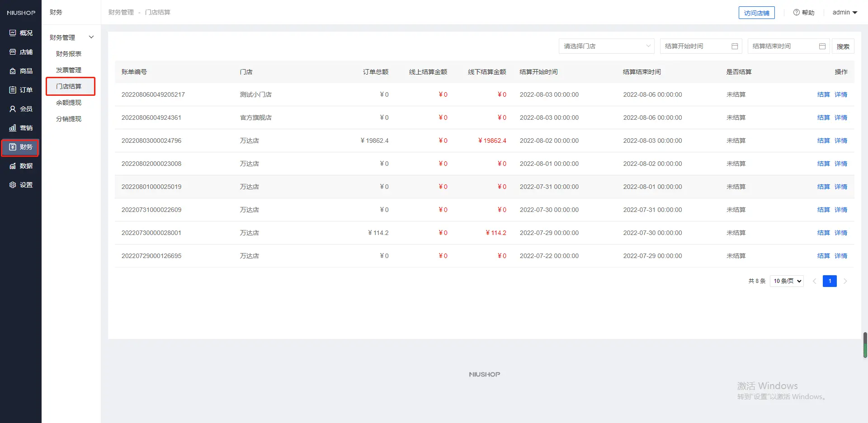This screenshot has width=868, height=423.
Task: Click the 数据 data icon
Action: (x=13, y=166)
